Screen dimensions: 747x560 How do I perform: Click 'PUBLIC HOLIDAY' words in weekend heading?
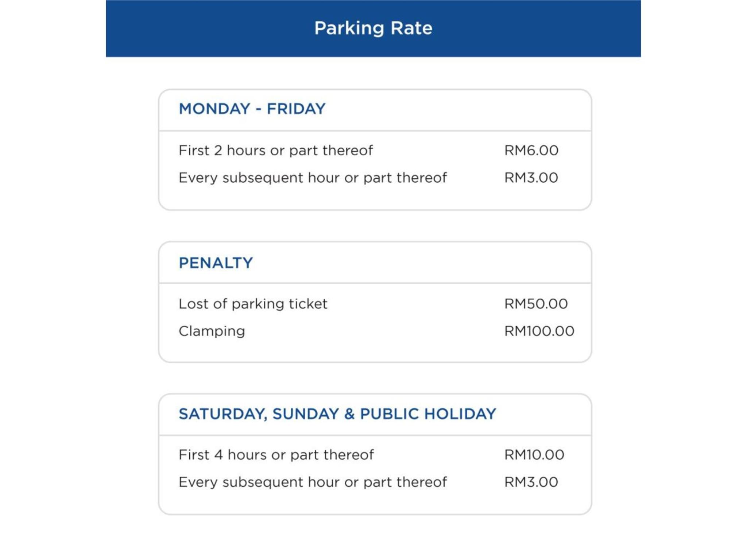point(428,414)
